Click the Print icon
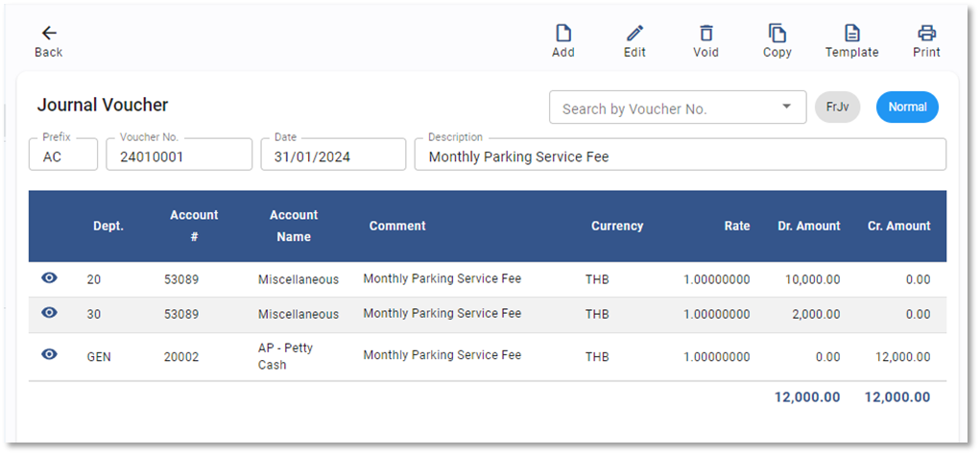This screenshot has height=455, width=980. (x=926, y=34)
